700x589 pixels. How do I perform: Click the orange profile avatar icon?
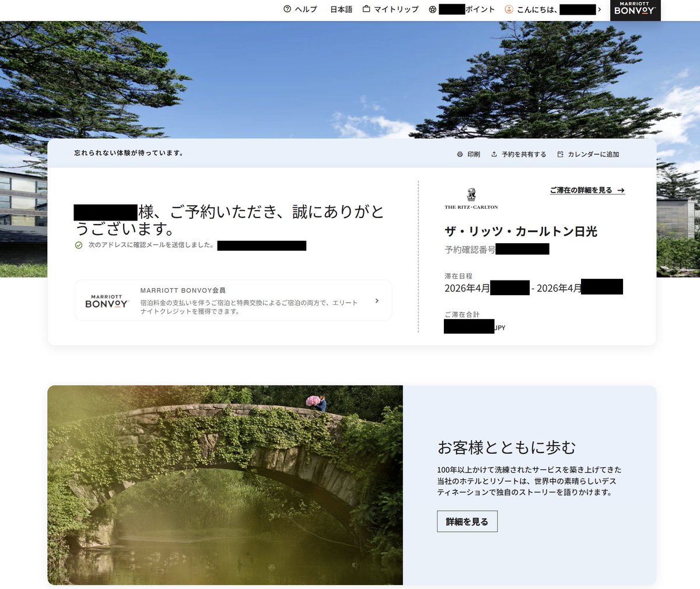(x=509, y=9)
